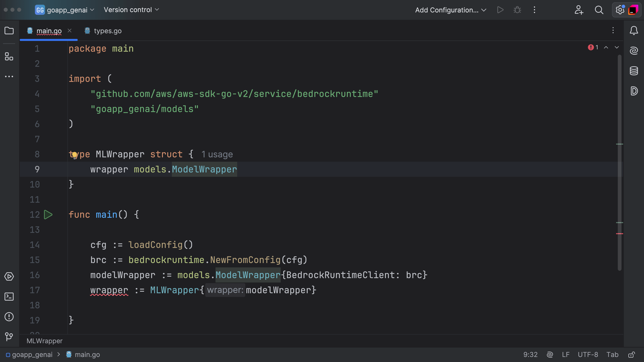
Task: Click the 1 error indicator top right
Action: [593, 47]
